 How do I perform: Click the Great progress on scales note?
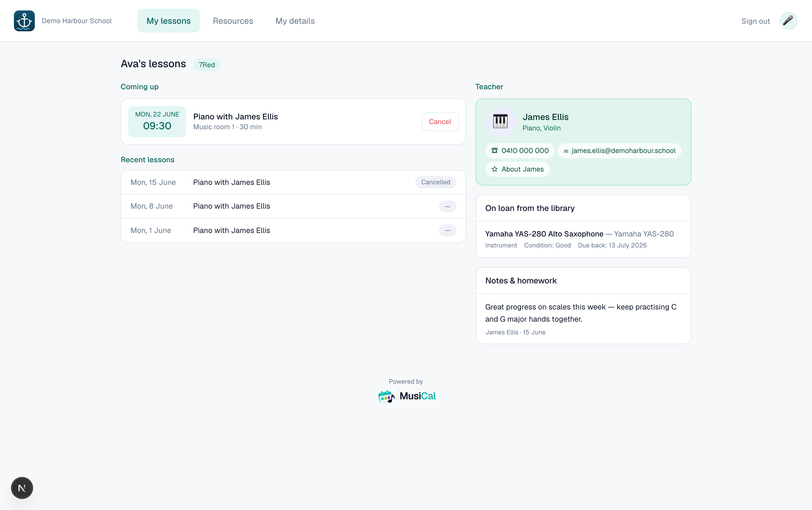pyautogui.click(x=581, y=313)
